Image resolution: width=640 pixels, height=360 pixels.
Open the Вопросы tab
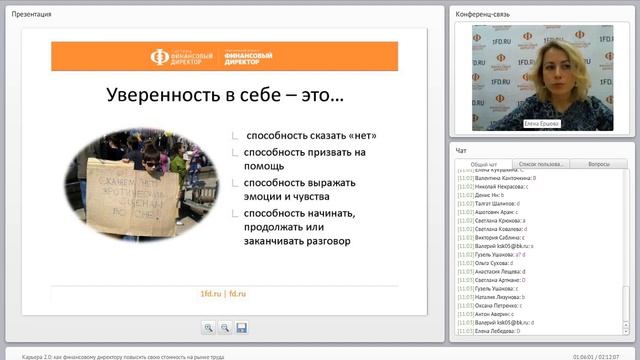point(599,164)
